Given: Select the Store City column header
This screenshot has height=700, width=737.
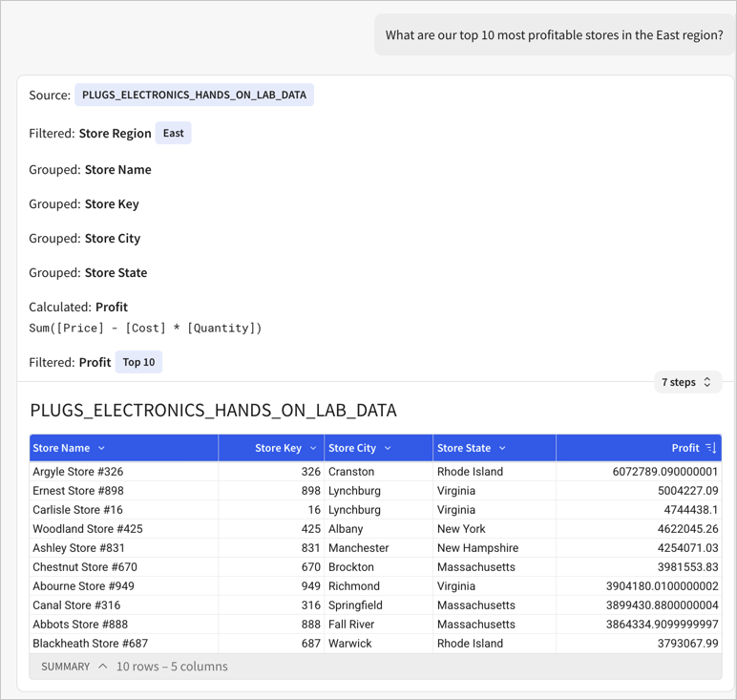Looking at the screenshot, I should [378, 448].
